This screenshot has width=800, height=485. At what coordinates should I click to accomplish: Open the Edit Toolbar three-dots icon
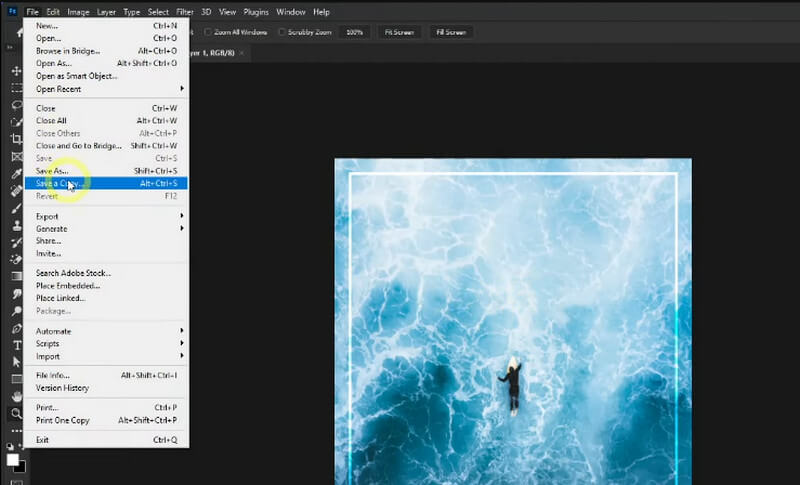pos(16,431)
